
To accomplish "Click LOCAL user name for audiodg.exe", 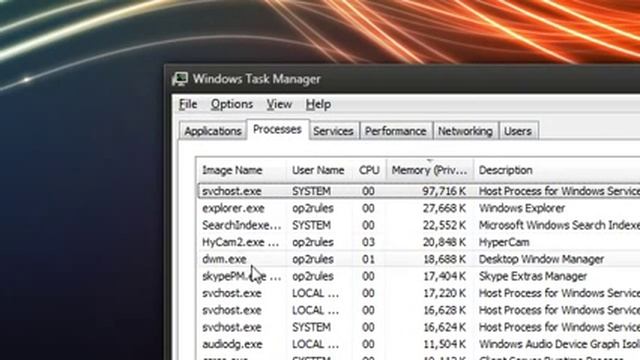I will coord(316,344).
